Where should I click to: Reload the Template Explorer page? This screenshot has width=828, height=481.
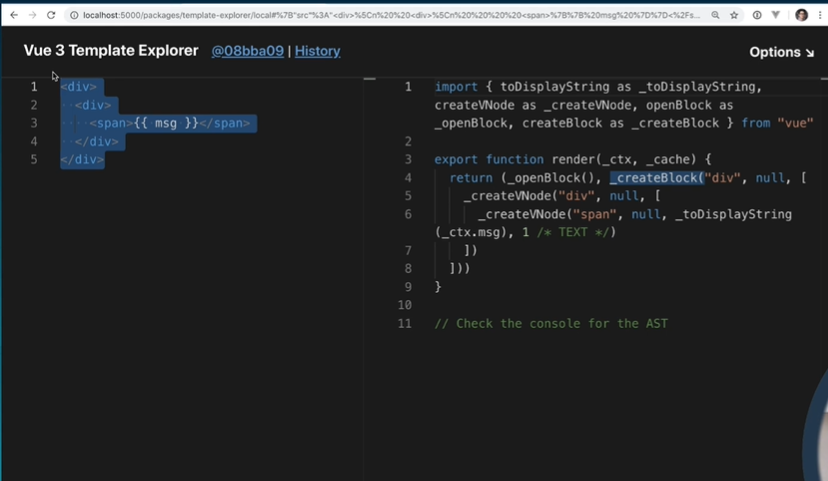click(x=51, y=15)
